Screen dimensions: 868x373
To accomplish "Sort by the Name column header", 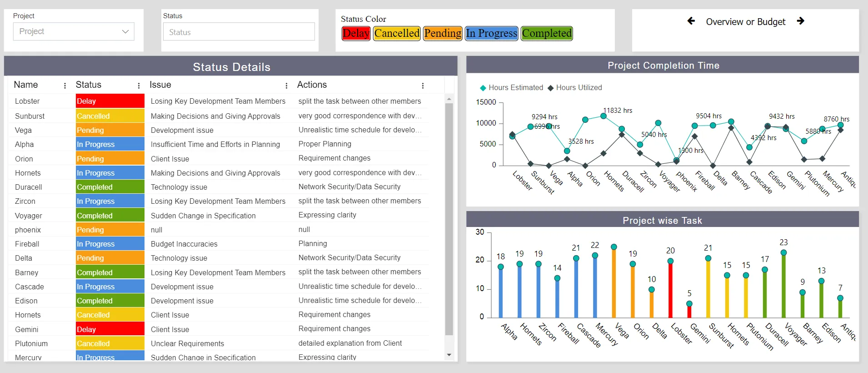I will (x=26, y=85).
